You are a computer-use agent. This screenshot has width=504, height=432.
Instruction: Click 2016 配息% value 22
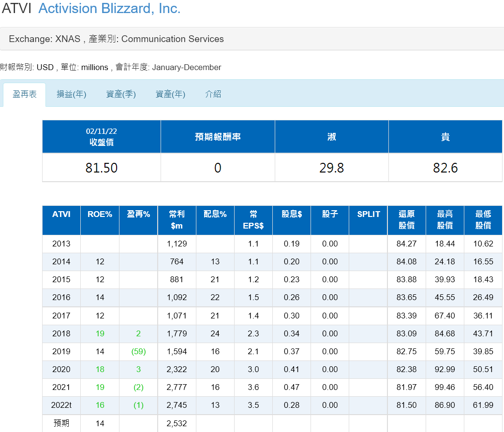[215, 297]
